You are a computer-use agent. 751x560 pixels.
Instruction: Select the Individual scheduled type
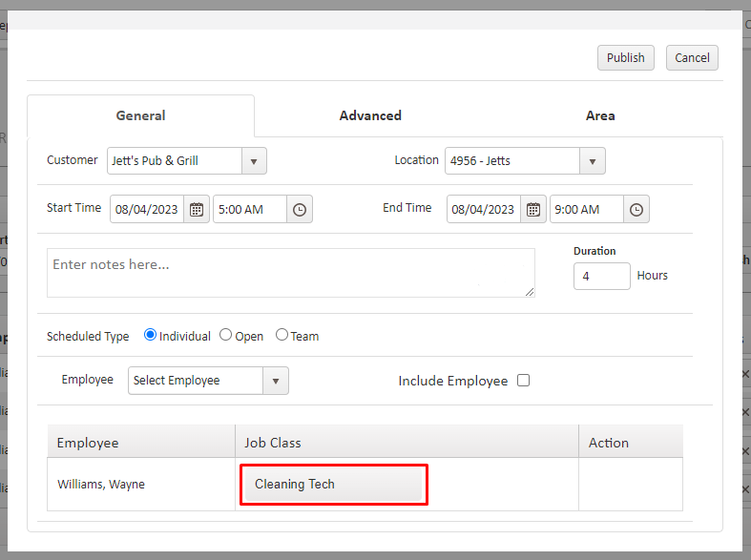[x=150, y=335]
